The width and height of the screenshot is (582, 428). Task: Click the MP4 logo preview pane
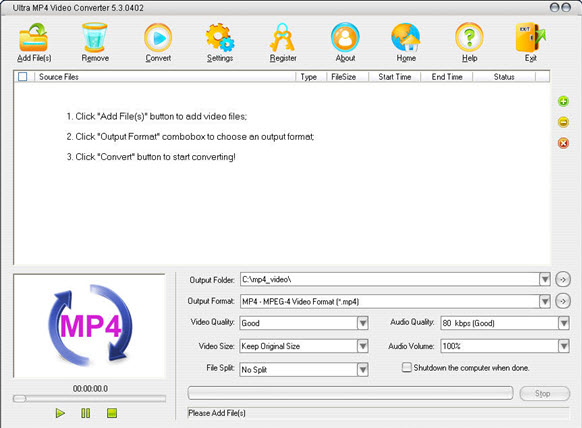pyautogui.click(x=89, y=326)
